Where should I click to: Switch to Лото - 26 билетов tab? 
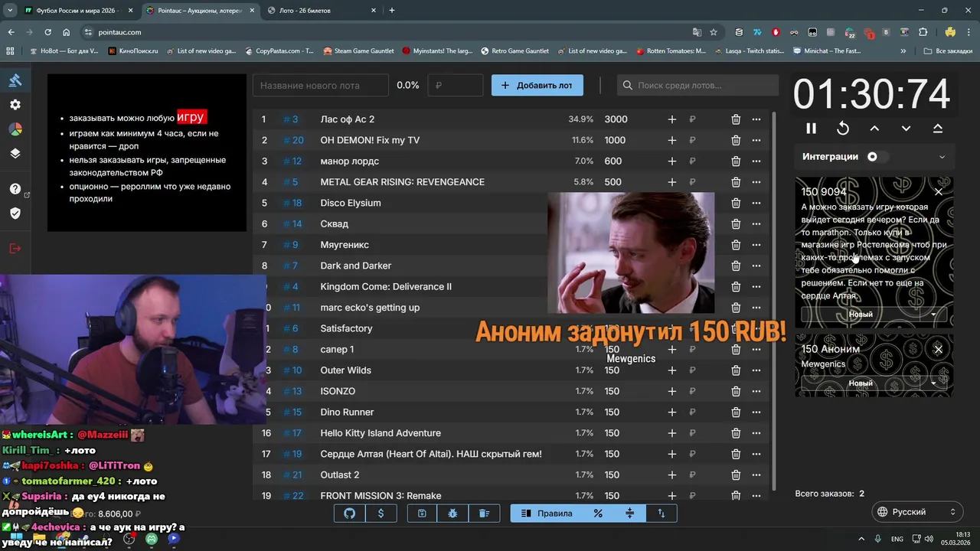320,11
